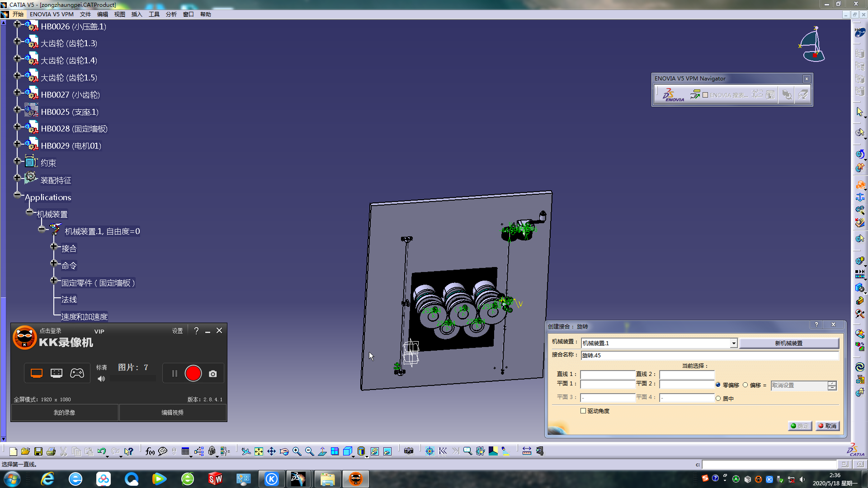Click the Formula f(x) icon
Image resolution: width=868 pixels, height=488 pixels.
pos(150,451)
